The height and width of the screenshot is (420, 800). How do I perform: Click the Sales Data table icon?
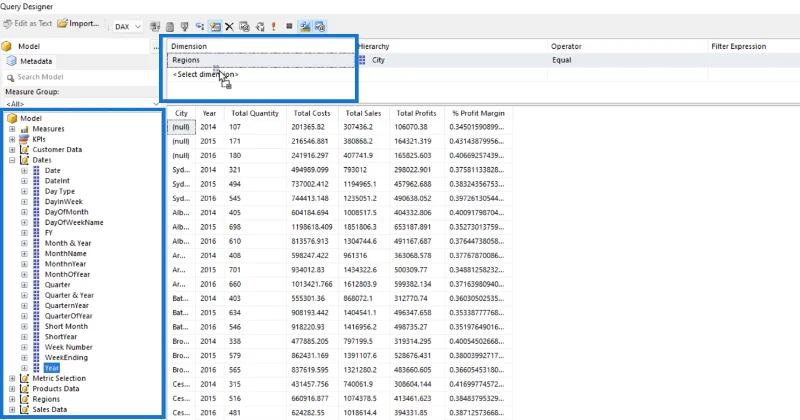(24, 409)
